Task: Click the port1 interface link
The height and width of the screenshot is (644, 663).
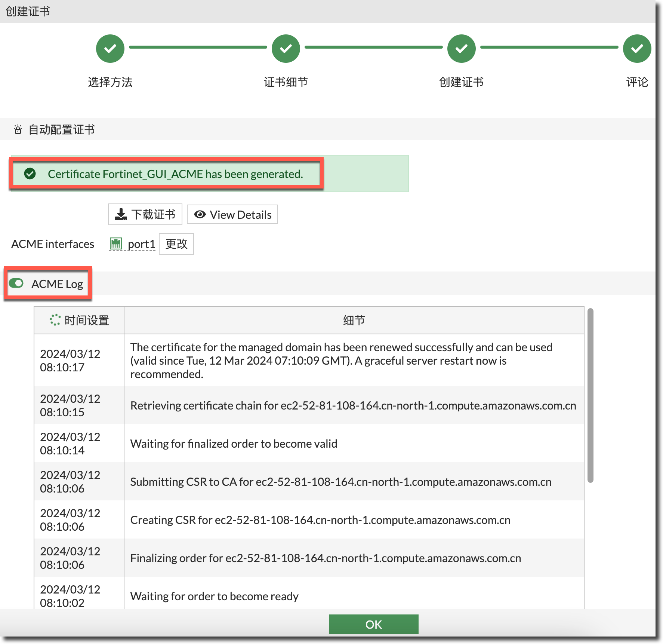Action: point(141,244)
